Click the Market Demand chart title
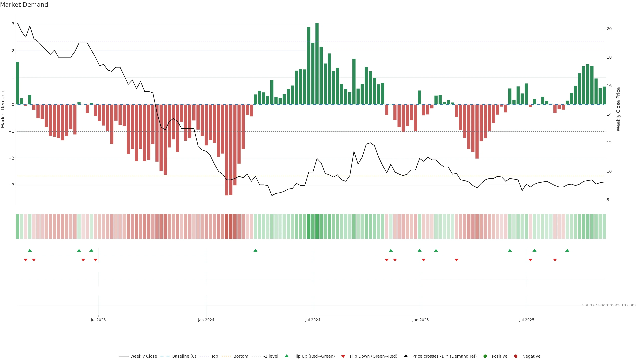 click(24, 5)
